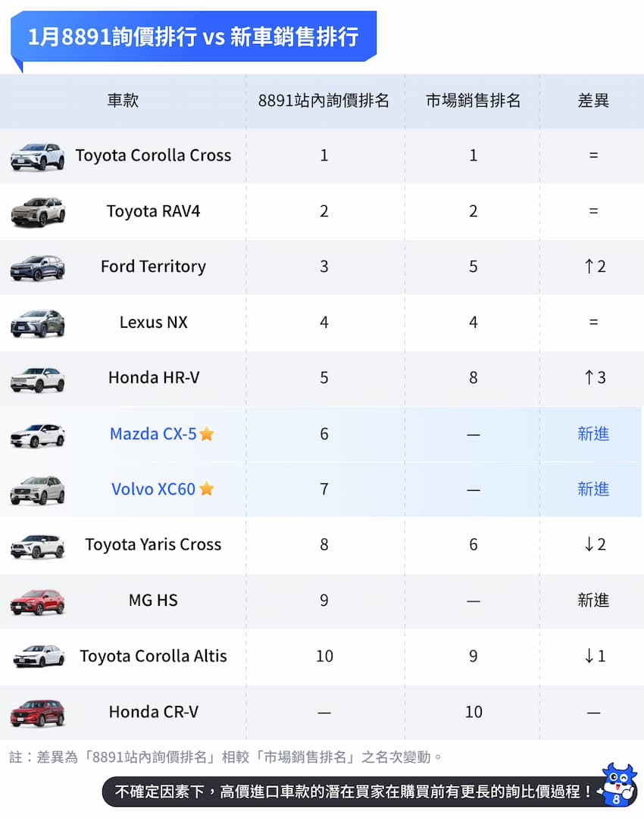Select the 市場銷售排名 column header
644x818 pixels.
473,101
